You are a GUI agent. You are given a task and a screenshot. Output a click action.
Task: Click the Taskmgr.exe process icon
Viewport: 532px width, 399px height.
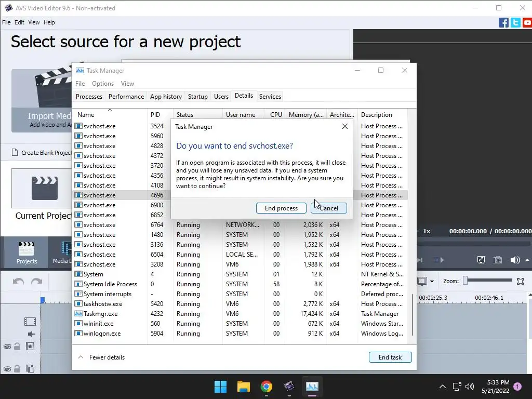[78, 313]
